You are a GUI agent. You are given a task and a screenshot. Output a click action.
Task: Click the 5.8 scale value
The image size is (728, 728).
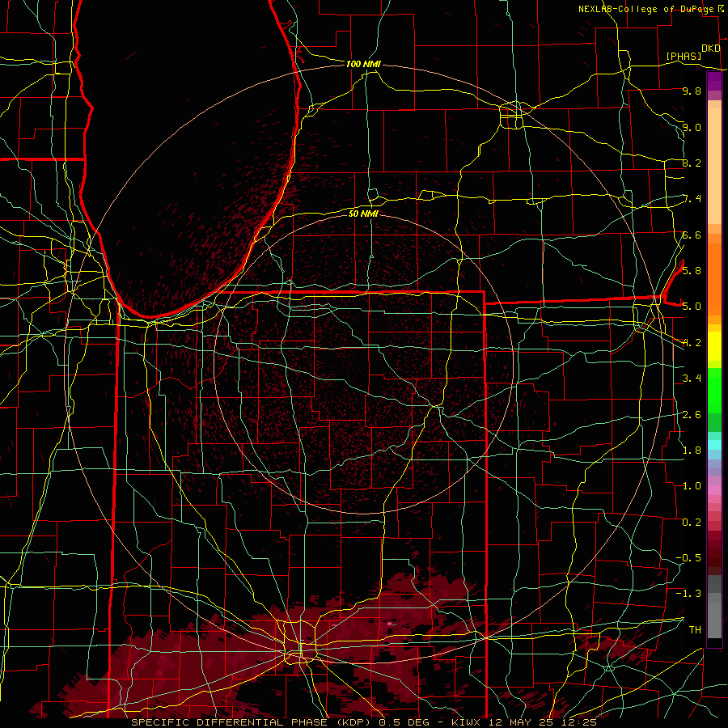[692, 271]
